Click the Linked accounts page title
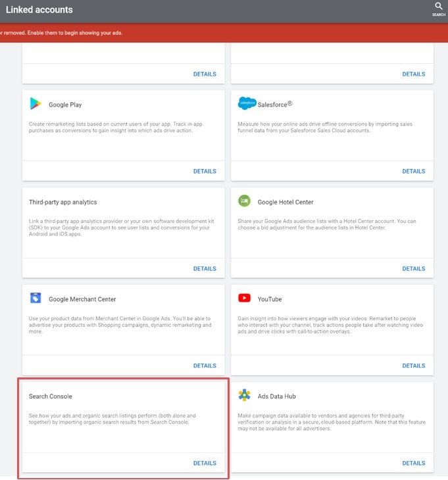 [39, 10]
